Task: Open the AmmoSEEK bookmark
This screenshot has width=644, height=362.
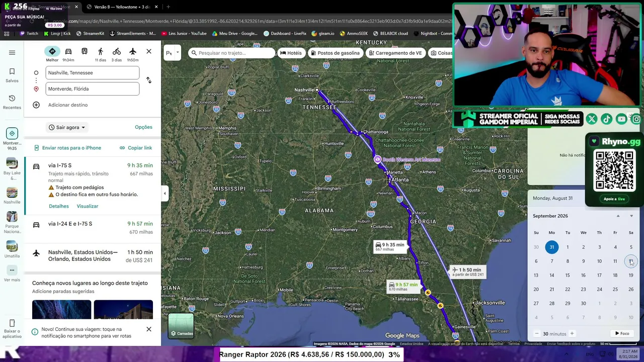Action: point(354,34)
